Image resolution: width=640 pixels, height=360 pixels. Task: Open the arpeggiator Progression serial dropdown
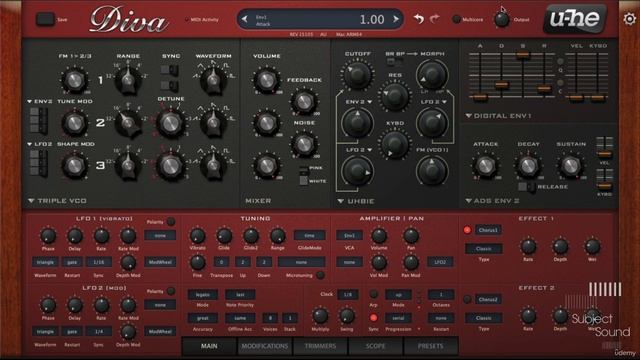(398, 318)
